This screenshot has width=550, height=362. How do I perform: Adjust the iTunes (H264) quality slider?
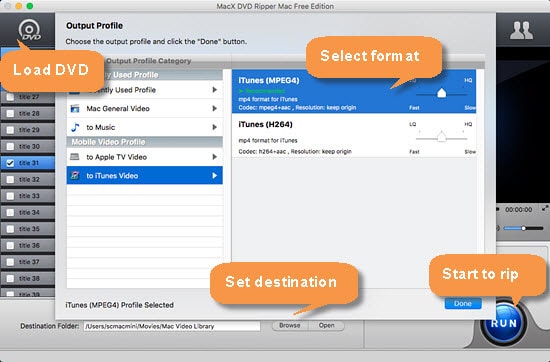(442, 137)
